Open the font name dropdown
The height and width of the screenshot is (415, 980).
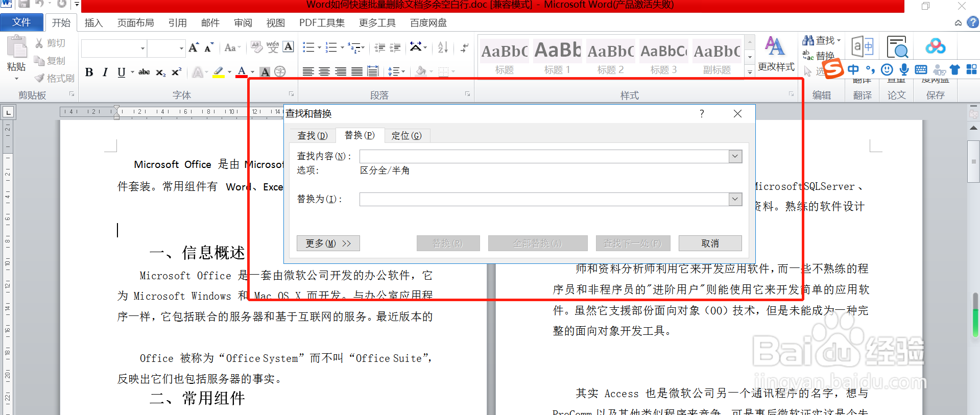[142, 48]
